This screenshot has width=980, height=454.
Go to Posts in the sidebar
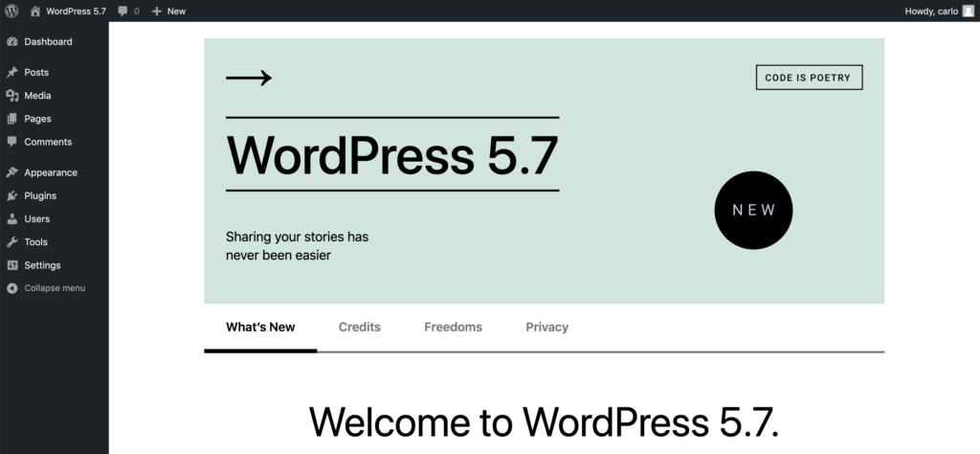pyautogui.click(x=55, y=73)
